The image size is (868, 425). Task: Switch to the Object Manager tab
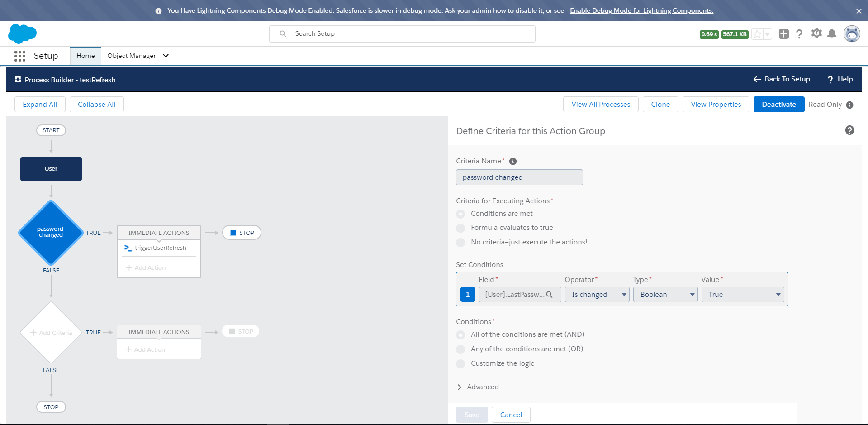132,56
